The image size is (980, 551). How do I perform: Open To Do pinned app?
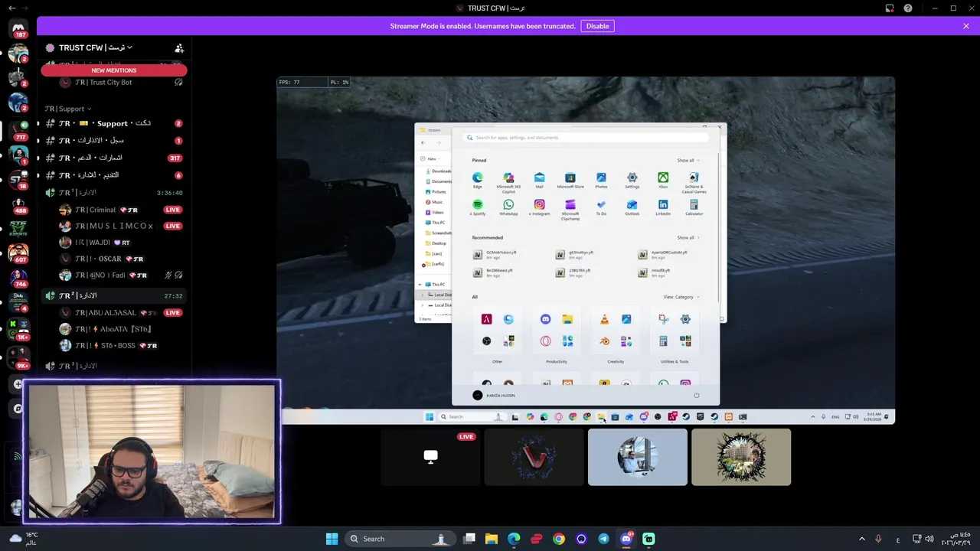pyautogui.click(x=601, y=208)
